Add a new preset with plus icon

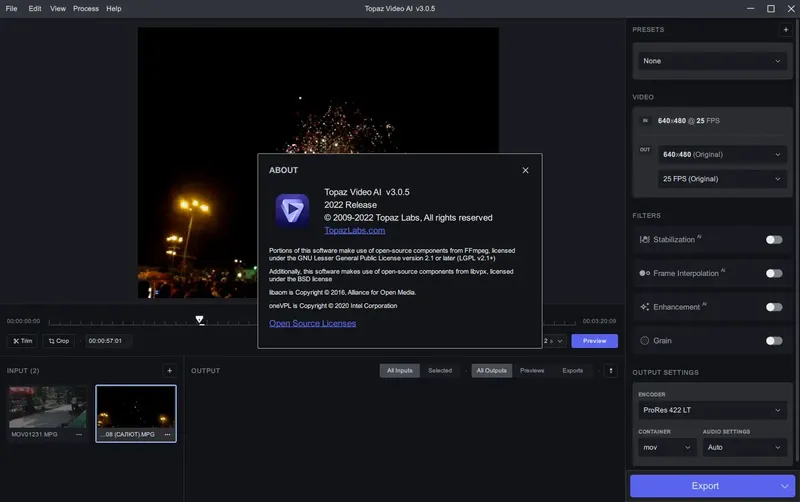click(x=785, y=30)
